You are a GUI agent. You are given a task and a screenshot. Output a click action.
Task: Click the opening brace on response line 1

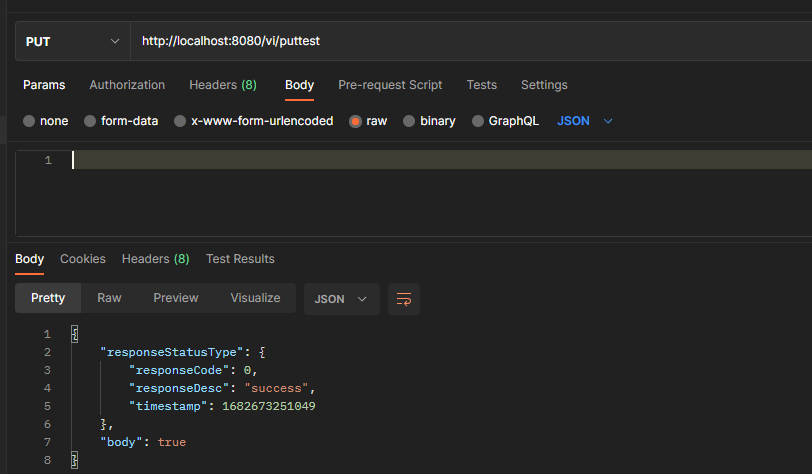point(75,334)
